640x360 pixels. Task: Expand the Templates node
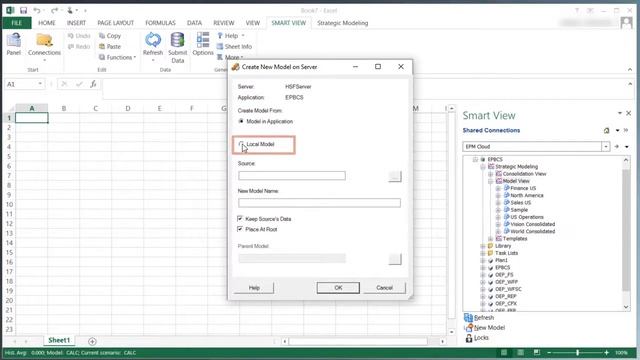click(x=491, y=239)
